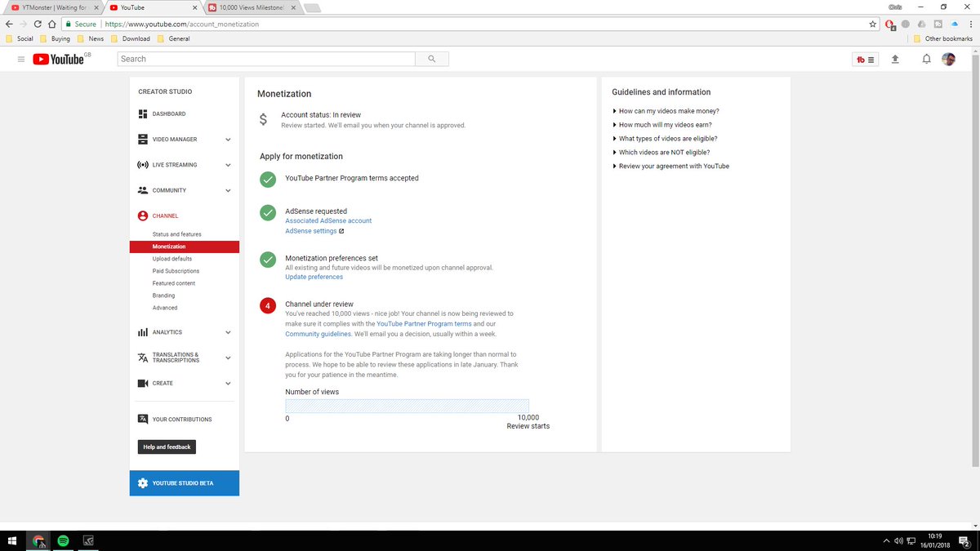Click the Update preferences link
The width and height of the screenshot is (980, 551).
[x=314, y=277]
